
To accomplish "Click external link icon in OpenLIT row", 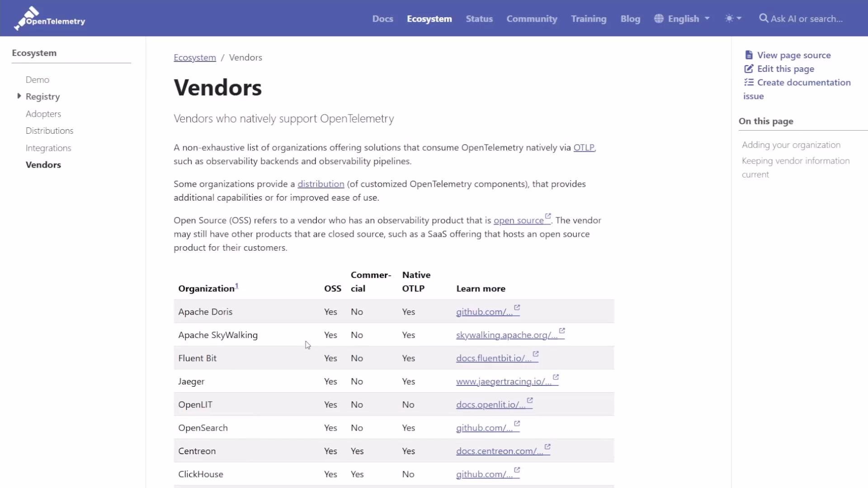I will (x=530, y=400).
